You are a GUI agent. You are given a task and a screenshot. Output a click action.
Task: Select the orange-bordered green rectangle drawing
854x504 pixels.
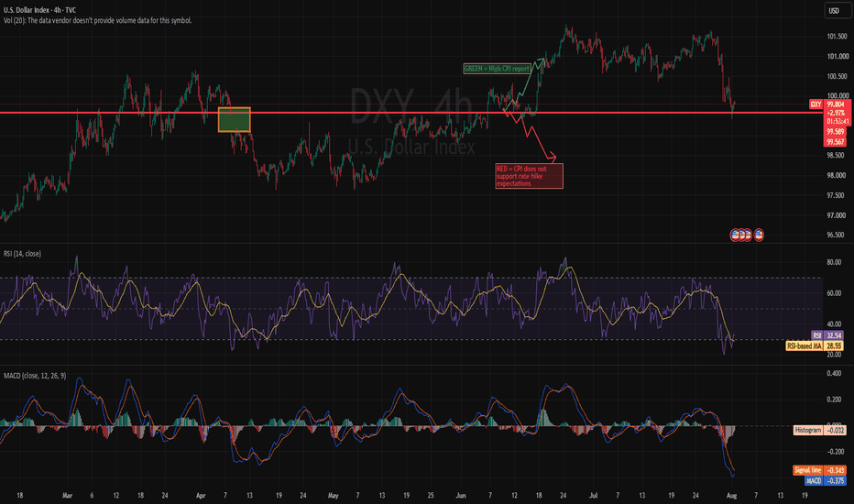(x=235, y=119)
